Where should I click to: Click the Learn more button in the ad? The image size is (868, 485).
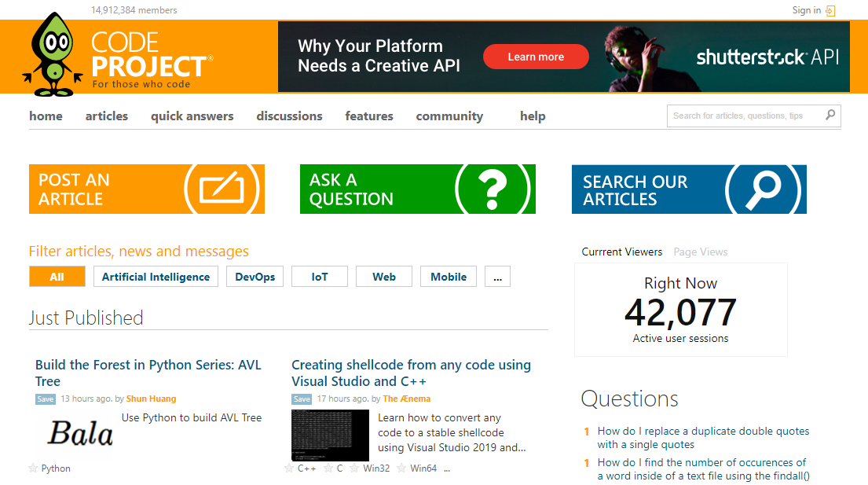(536, 57)
